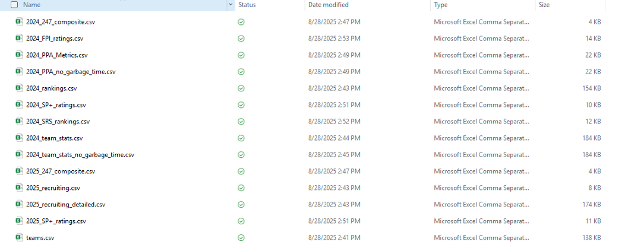This screenshot has height=248, width=644.
Task: Select file 2024_team_stats_no_garbage_time.csv by name
Action: point(80,155)
